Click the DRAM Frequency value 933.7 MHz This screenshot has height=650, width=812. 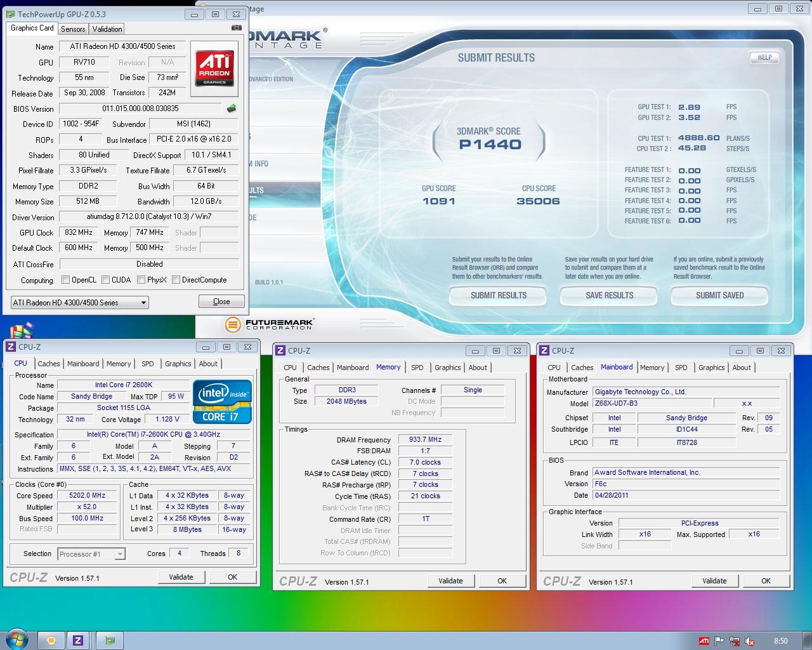[x=426, y=439]
